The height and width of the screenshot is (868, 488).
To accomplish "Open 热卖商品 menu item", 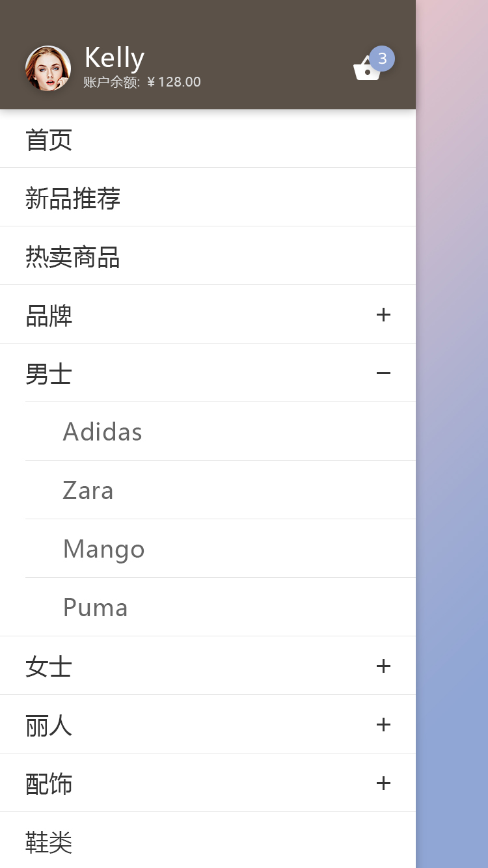I will click(x=208, y=256).
